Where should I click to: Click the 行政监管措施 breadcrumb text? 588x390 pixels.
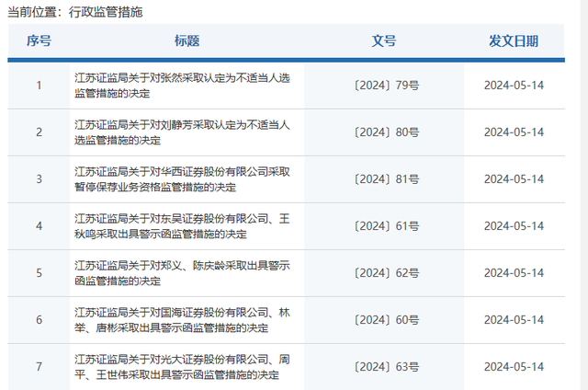point(106,12)
